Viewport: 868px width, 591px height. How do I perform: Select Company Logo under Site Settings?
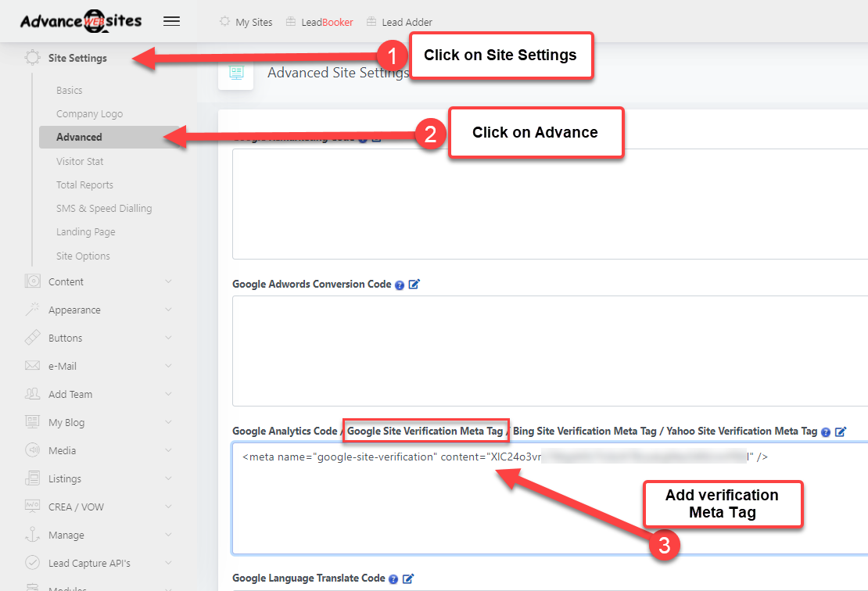(x=89, y=114)
